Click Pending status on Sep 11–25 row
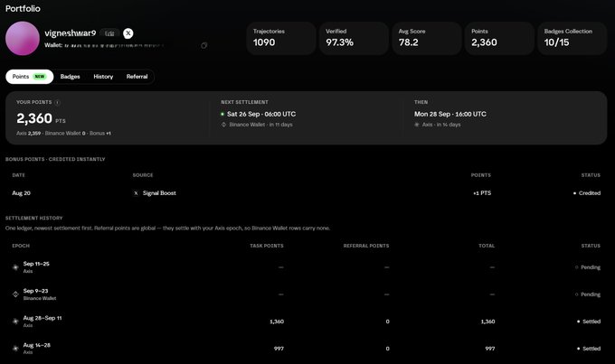Image resolution: width=615 pixels, height=364 pixels. tap(588, 267)
